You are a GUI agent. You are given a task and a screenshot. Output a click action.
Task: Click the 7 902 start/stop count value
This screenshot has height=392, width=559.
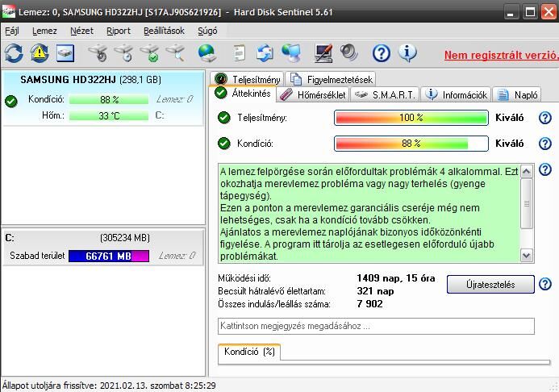tap(369, 304)
